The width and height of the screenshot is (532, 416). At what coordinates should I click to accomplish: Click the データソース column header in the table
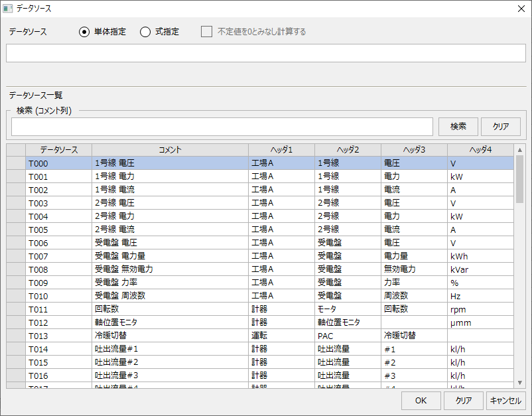58,150
